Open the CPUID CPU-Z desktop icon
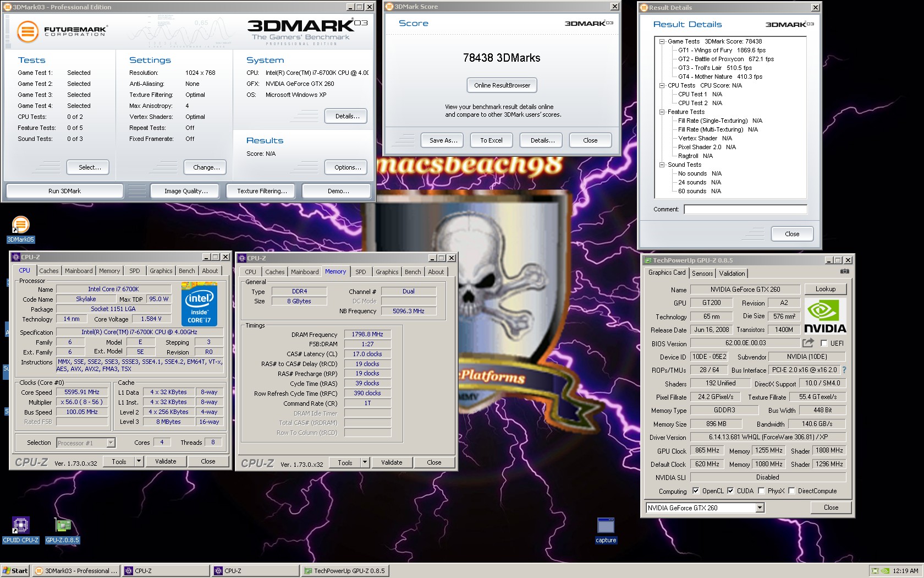The image size is (924, 578). coord(20,531)
